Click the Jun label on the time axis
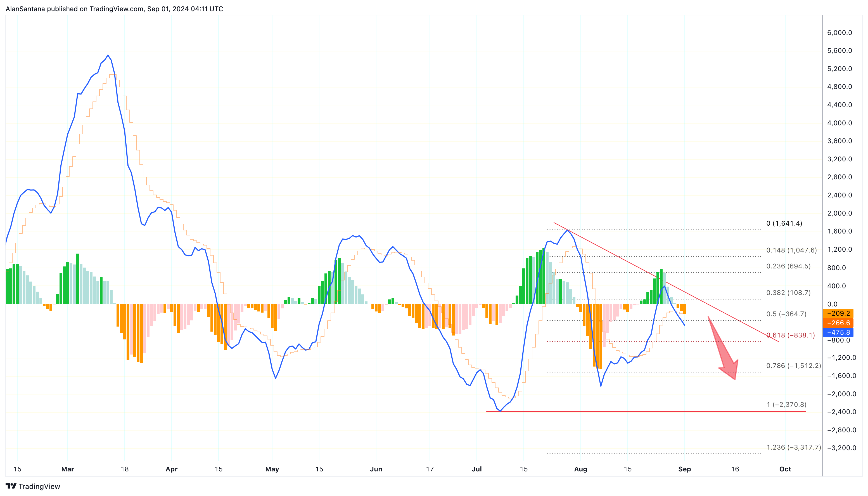868x496 pixels. [376, 469]
